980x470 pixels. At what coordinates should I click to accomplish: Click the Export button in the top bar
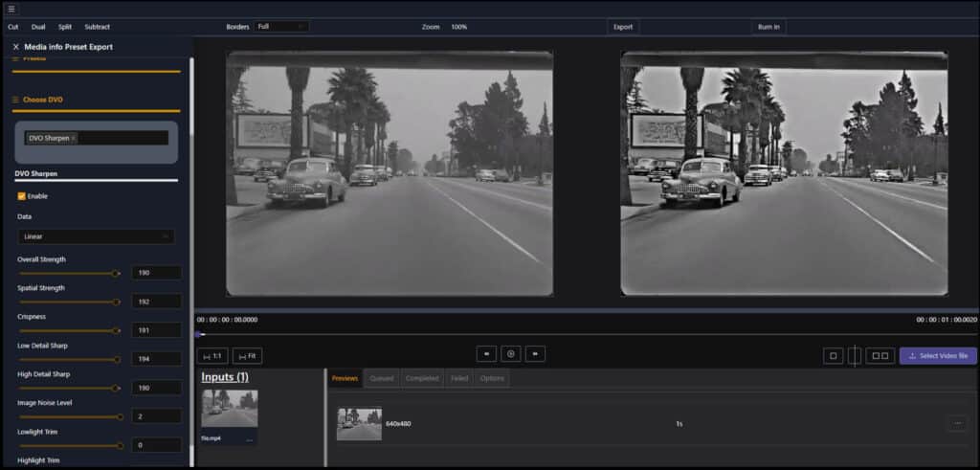(623, 27)
